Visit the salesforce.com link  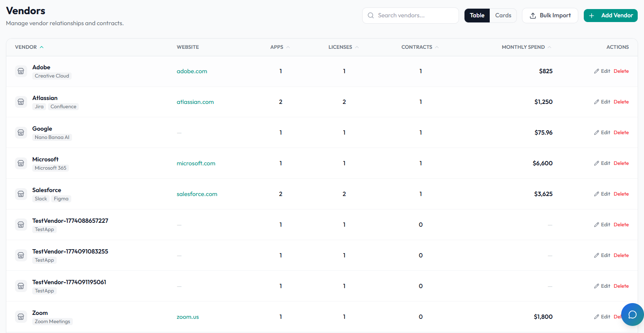[197, 194]
